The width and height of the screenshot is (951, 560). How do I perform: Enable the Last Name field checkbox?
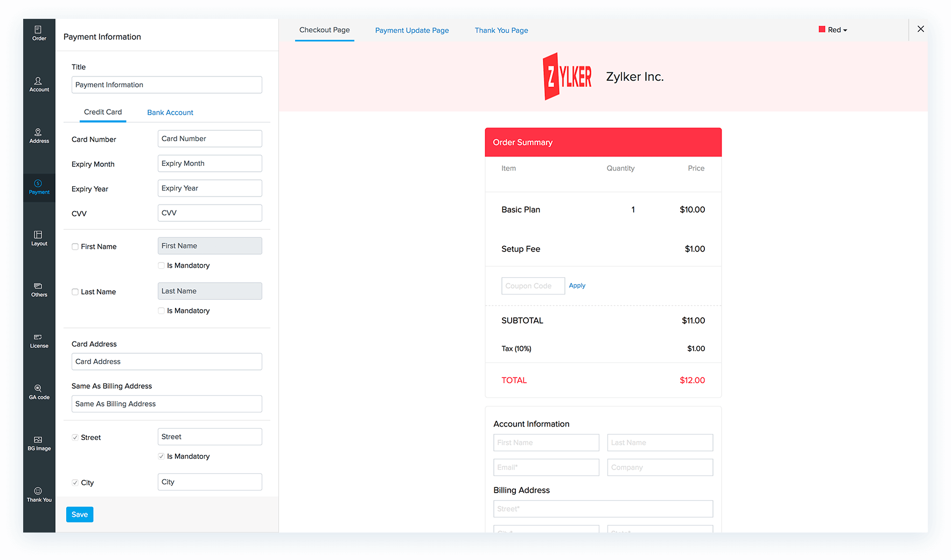75,292
